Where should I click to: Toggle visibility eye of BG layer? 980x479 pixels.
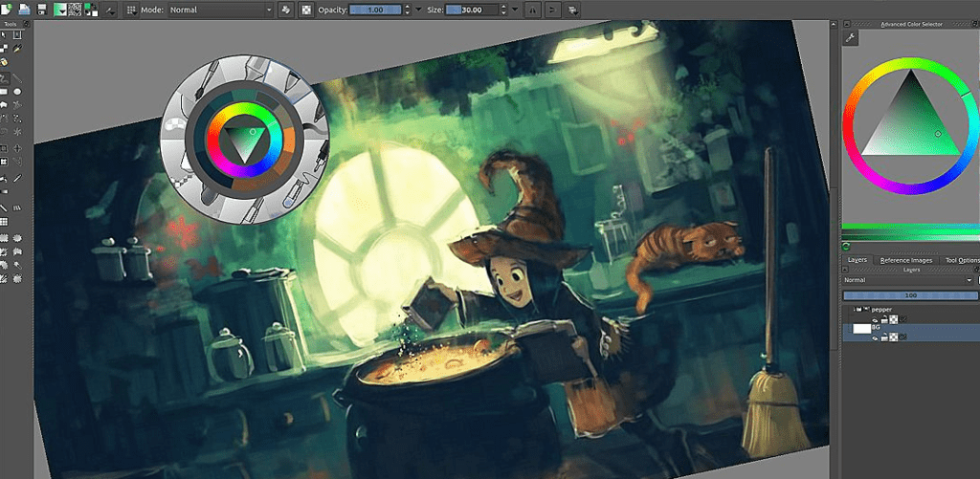pos(875,338)
